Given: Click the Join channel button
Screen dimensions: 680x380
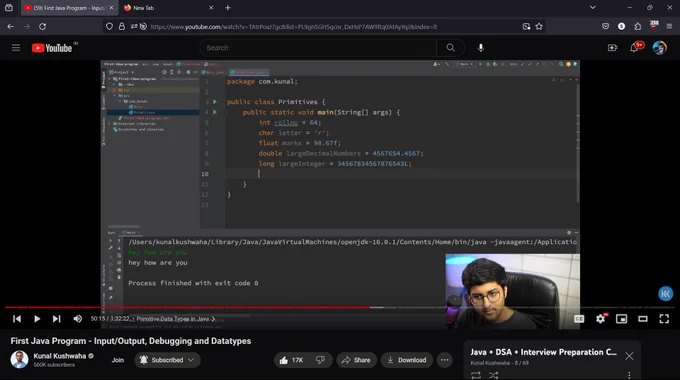Looking at the screenshot, I should tap(118, 360).
